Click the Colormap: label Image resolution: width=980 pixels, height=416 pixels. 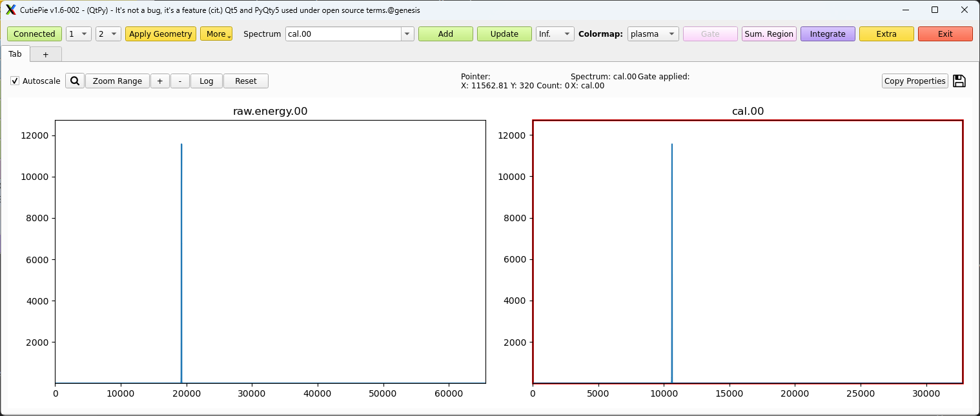click(600, 34)
